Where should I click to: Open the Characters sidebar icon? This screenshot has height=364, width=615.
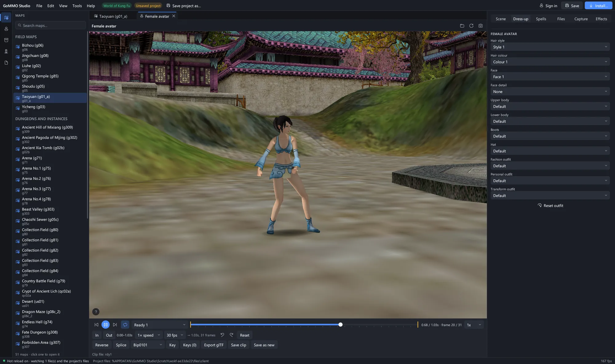[x=6, y=29]
